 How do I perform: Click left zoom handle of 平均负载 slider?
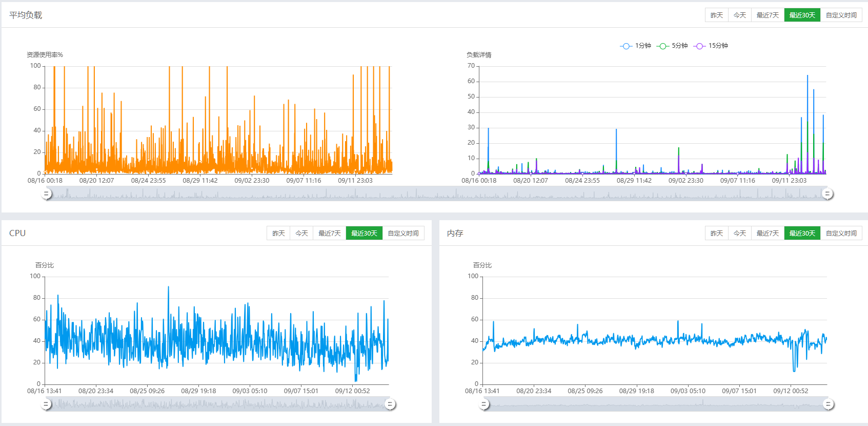46,194
